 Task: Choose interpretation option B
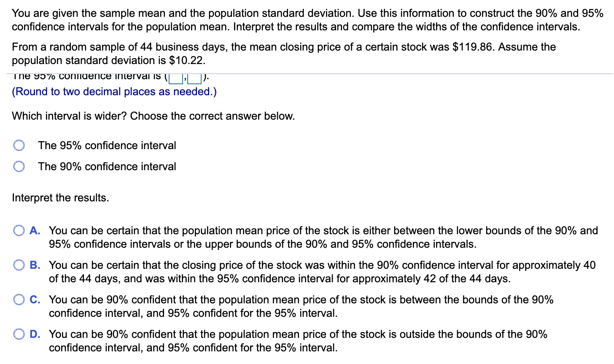(x=19, y=265)
